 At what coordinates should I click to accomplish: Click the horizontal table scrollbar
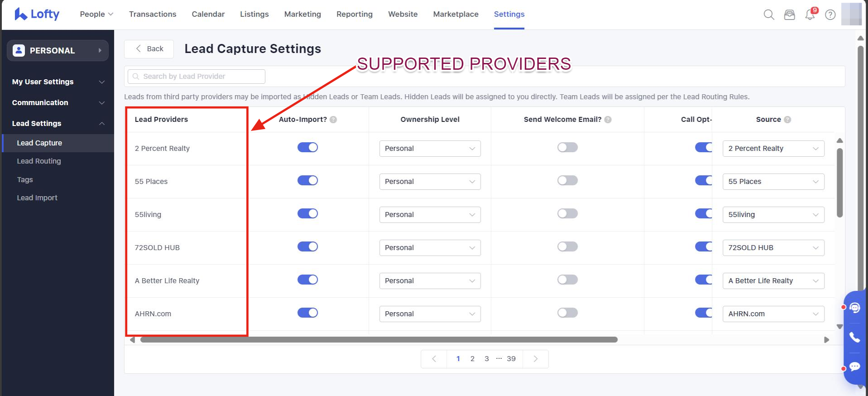[x=379, y=340]
